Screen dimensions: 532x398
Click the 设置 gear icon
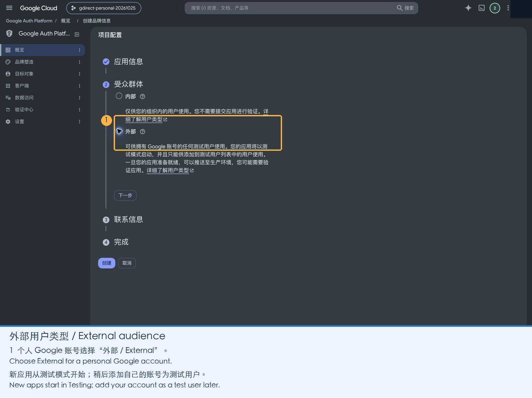coord(8,122)
